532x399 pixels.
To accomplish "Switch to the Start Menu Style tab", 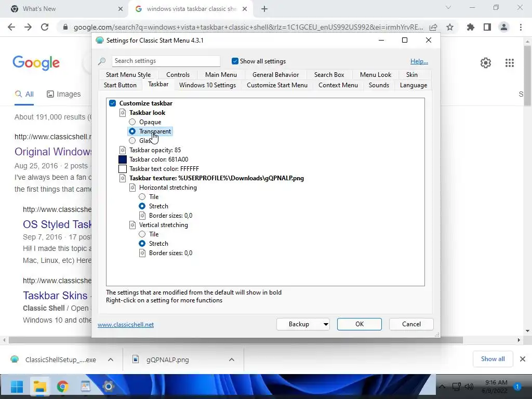I will pos(128,75).
